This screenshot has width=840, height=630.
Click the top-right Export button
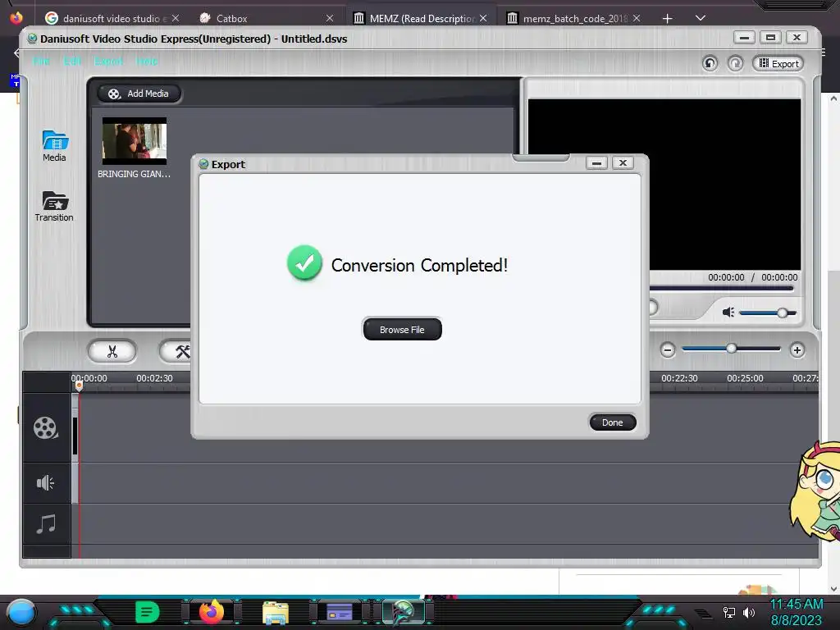point(778,64)
